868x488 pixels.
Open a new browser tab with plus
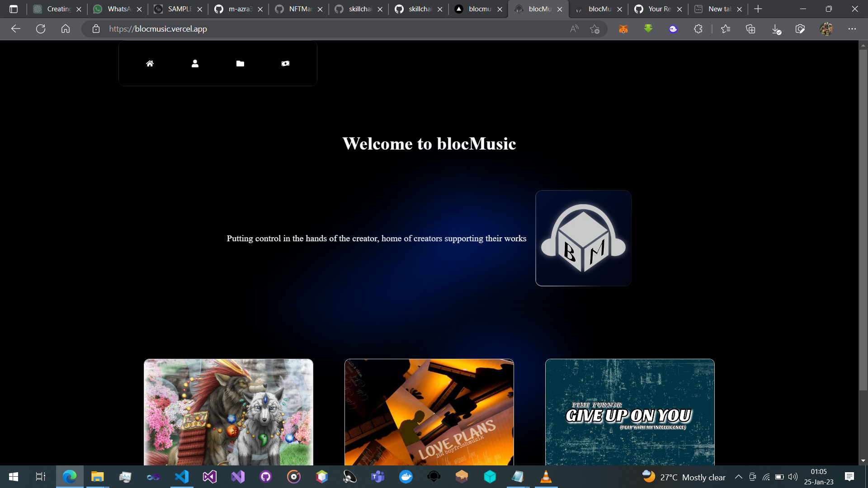click(x=758, y=9)
